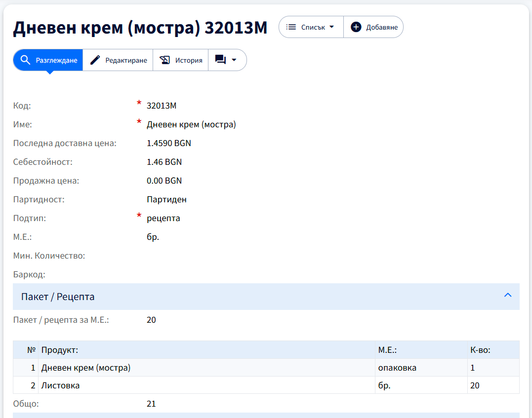Screen dimensions: 532x418
Task: Select the Разглеждане tab
Action: pyautogui.click(x=47, y=59)
